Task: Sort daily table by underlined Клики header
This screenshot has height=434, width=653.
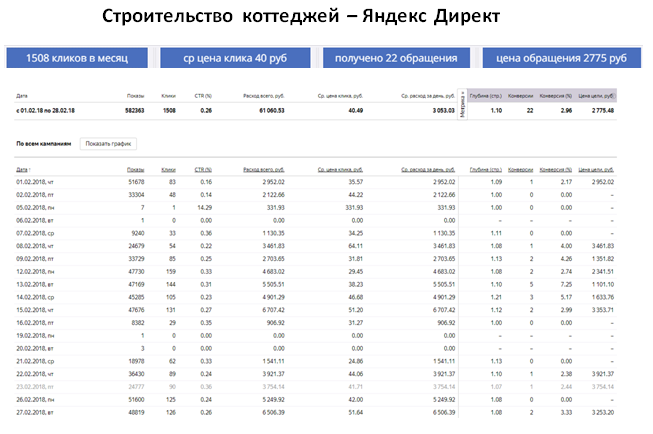Action: [168, 170]
